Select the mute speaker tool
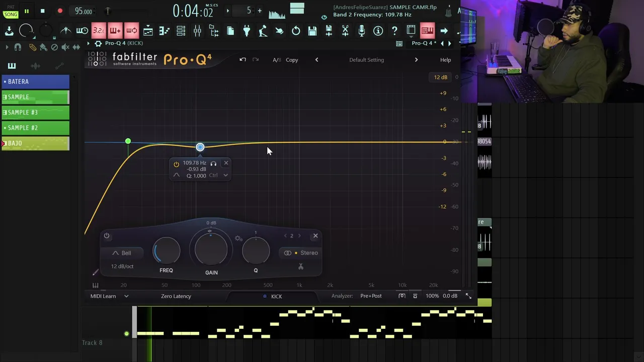Screen dimensions: 644x362 tap(65, 47)
